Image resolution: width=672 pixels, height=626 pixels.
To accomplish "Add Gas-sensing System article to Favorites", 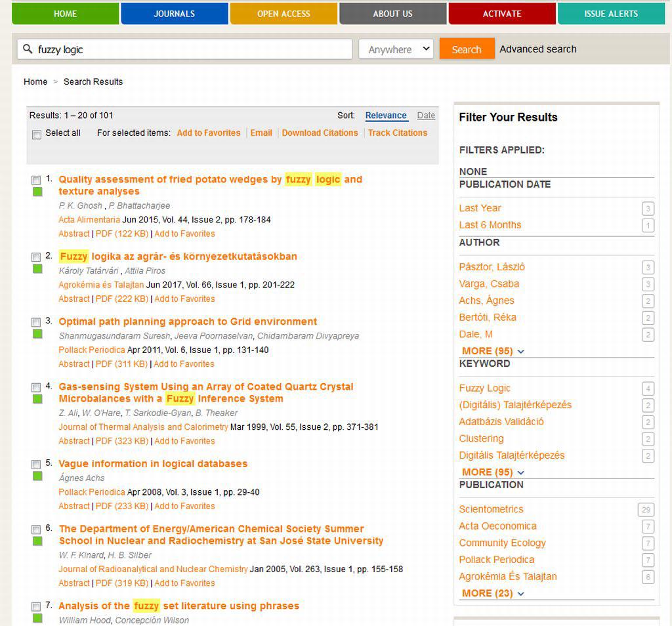I will 184,442.
